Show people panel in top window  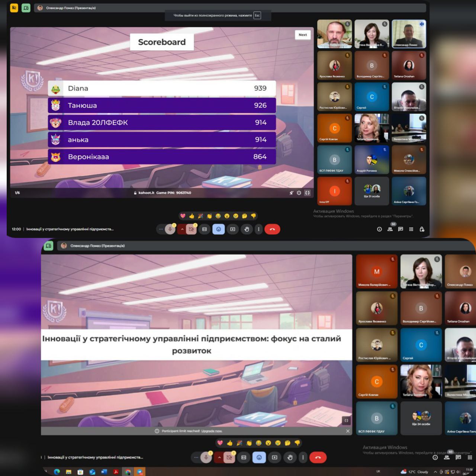(390, 229)
